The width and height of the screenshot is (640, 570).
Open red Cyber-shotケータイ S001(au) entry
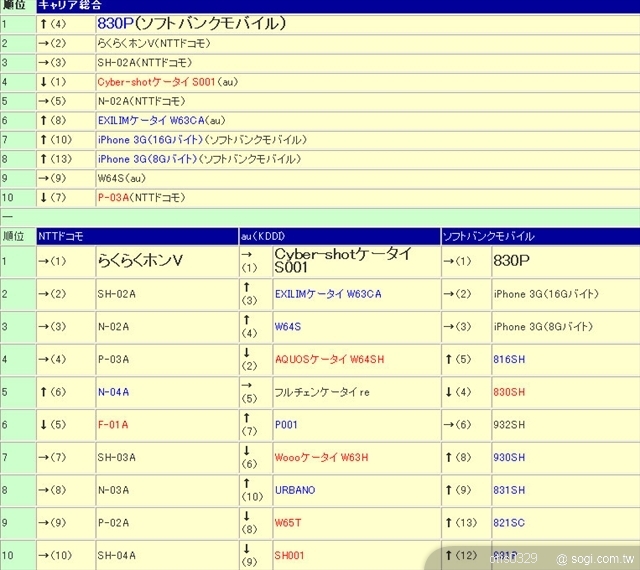coord(168,82)
